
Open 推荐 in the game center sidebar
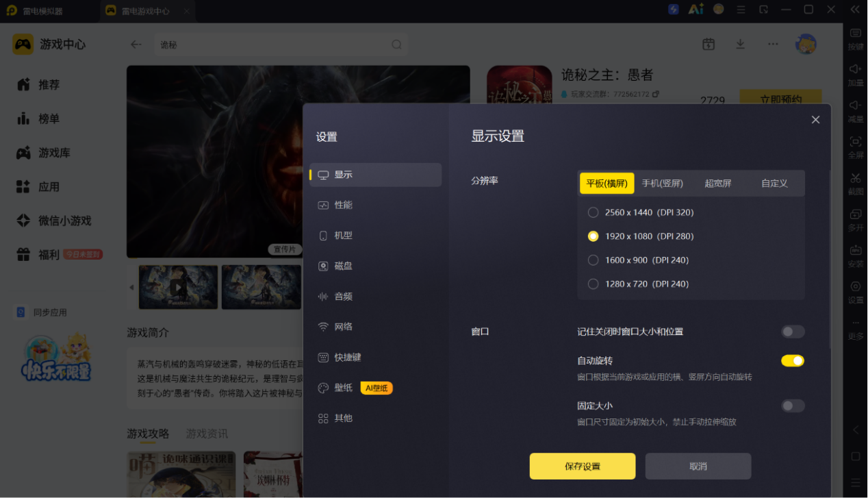click(38, 84)
